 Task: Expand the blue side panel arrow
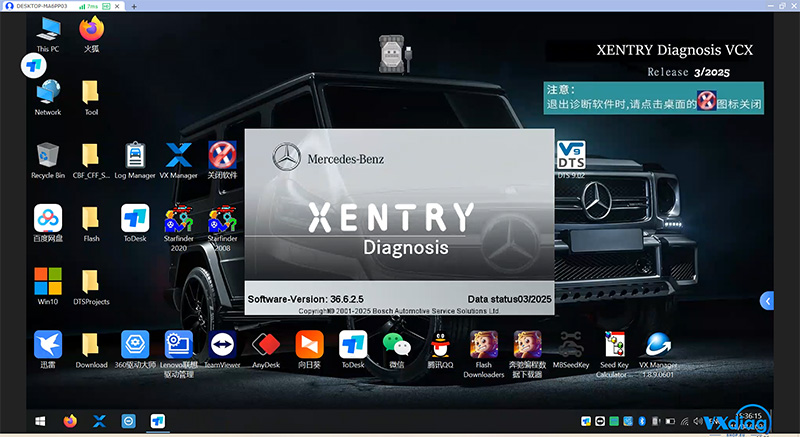click(767, 301)
